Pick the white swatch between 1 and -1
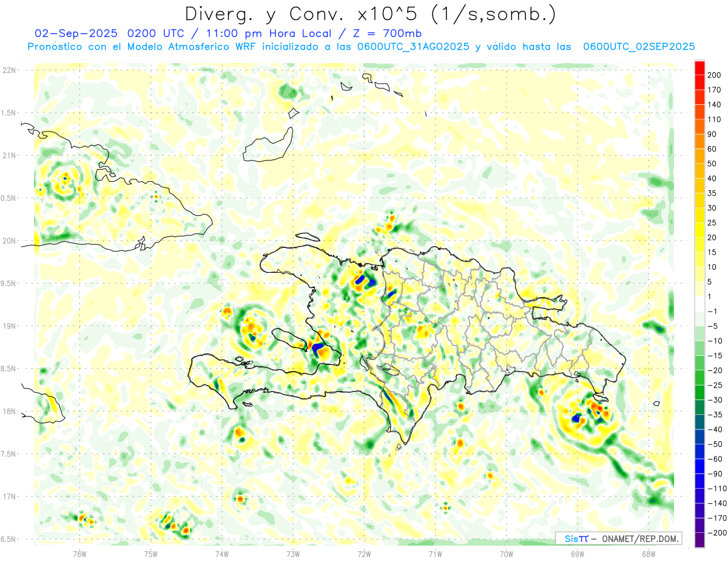The height and width of the screenshot is (562, 728). [x=699, y=304]
